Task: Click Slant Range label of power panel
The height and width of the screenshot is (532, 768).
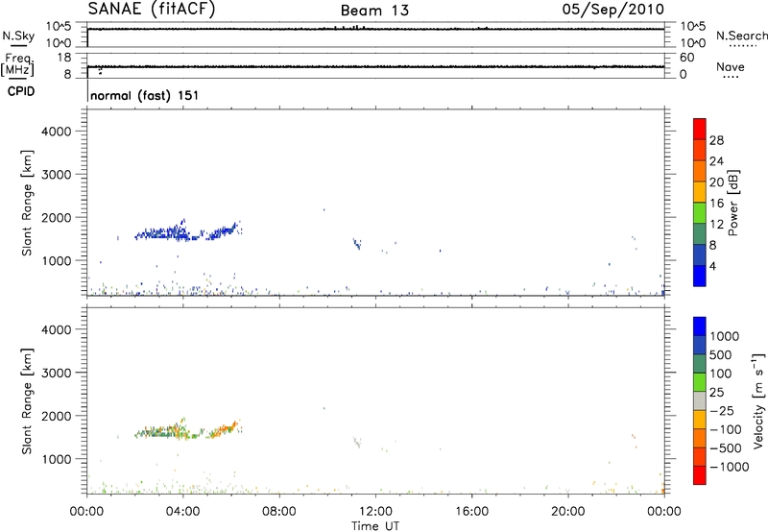Action: (x=27, y=203)
